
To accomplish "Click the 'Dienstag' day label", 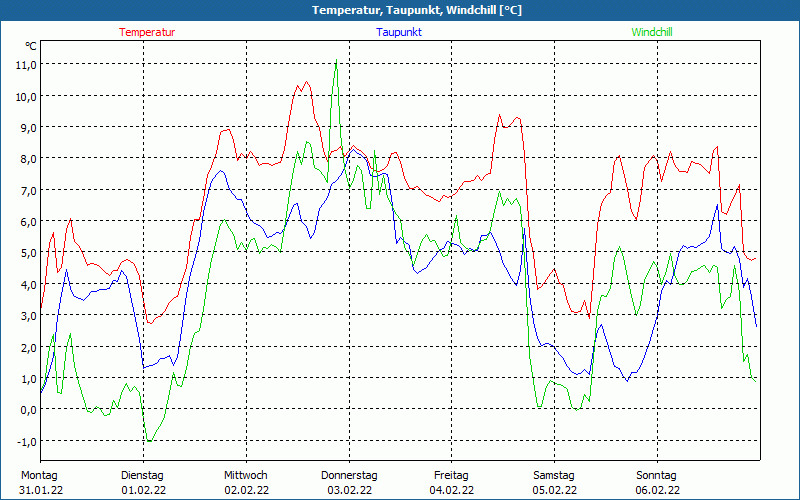I will [x=142, y=476].
